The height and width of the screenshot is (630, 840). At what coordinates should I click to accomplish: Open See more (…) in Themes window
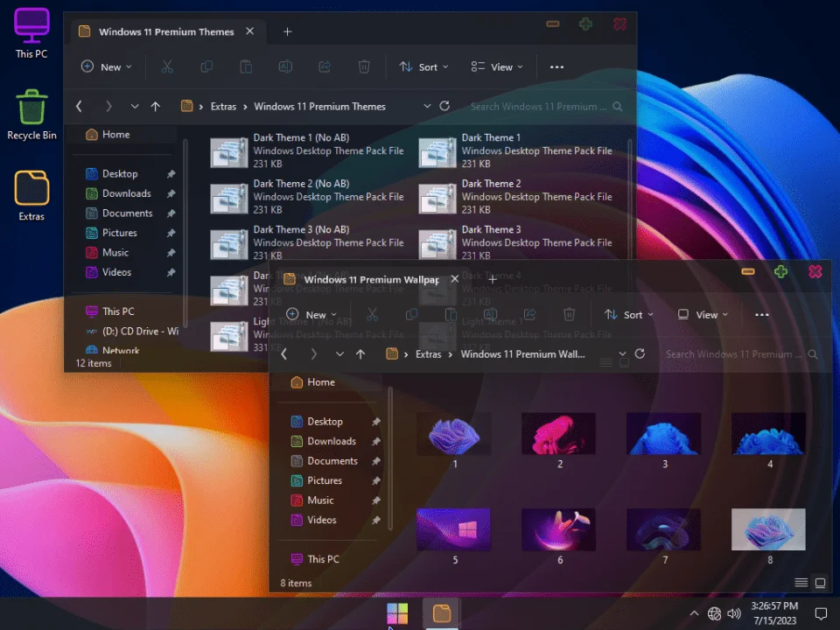pyautogui.click(x=556, y=67)
